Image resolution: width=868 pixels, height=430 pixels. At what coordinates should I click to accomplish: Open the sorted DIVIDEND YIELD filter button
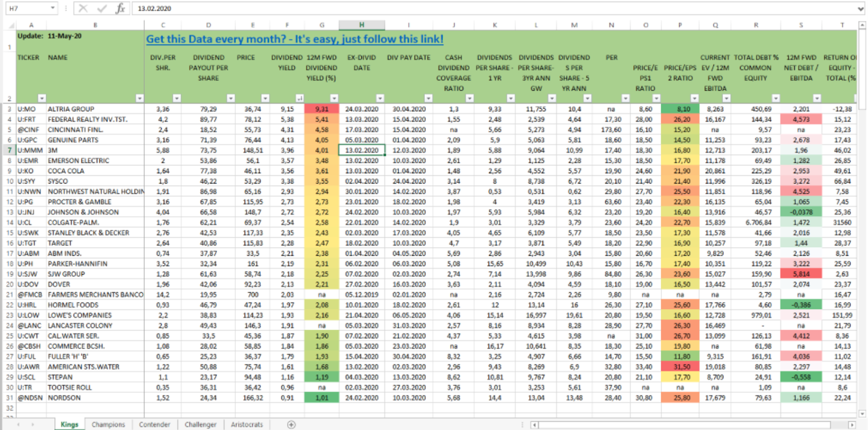tap(299, 98)
